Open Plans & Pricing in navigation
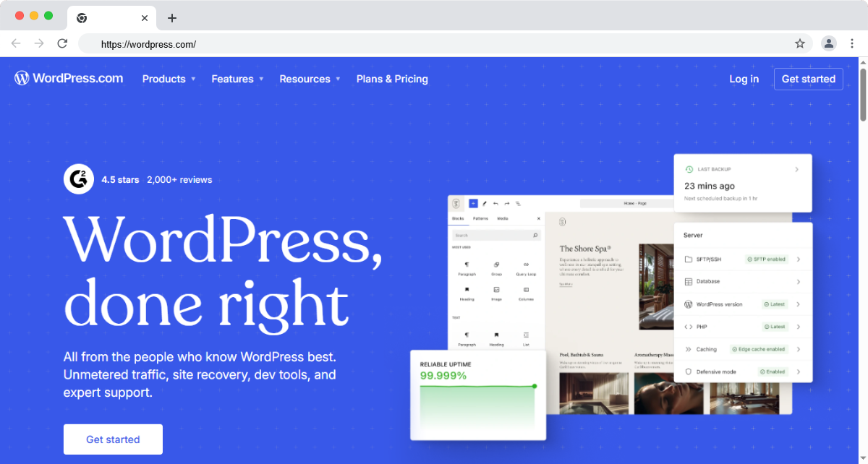Image resolution: width=868 pixels, height=464 pixels. tap(392, 79)
